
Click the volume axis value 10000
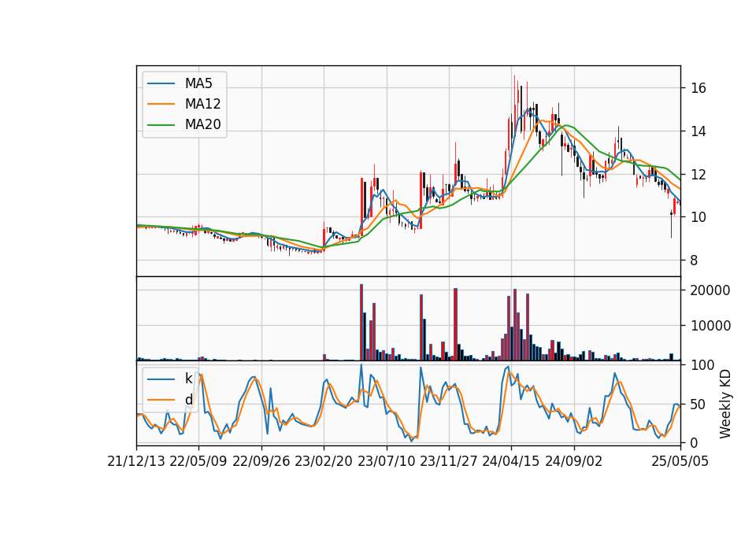(x=710, y=326)
